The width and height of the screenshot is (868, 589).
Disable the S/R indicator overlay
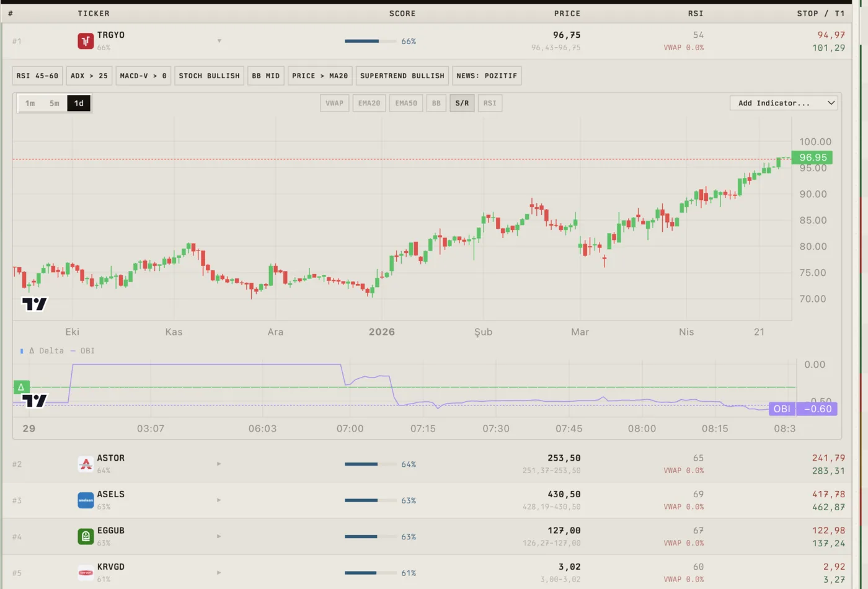pyautogui.click(x=463, y=104)
